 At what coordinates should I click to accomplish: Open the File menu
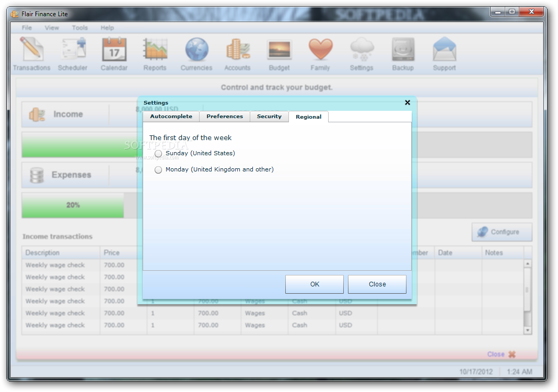(x=27, y=27)
